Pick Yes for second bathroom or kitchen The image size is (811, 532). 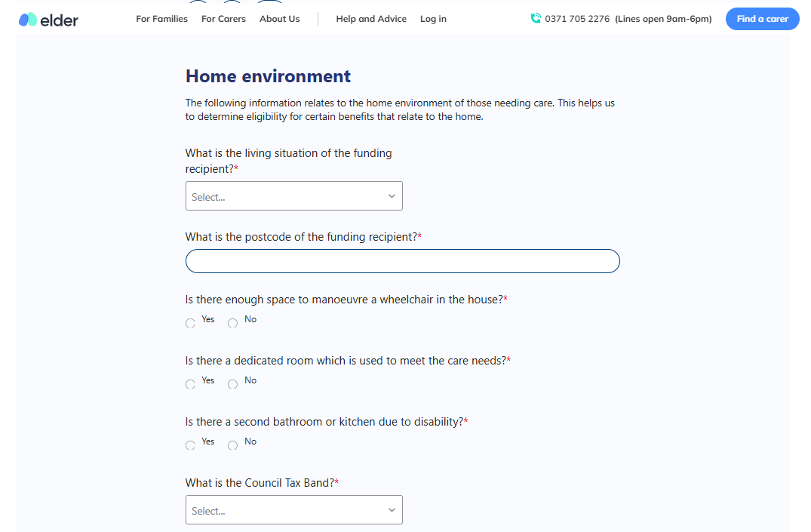pyautogui.click(x=190, y=445)
